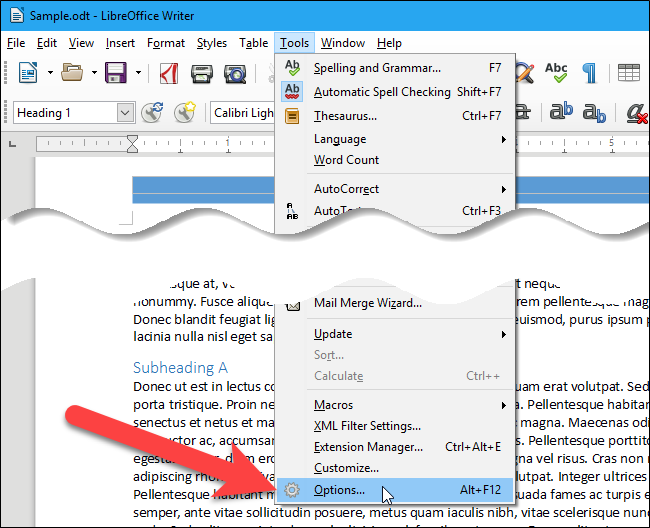Click the Update Style icon

tap(152, 112)
